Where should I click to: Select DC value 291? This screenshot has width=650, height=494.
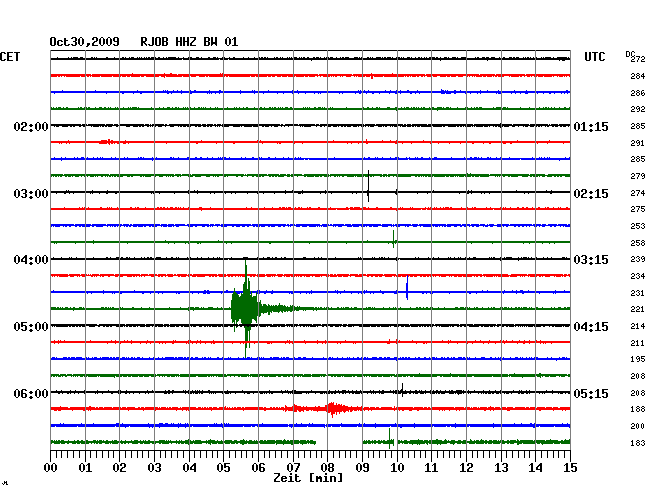(638, 143)
